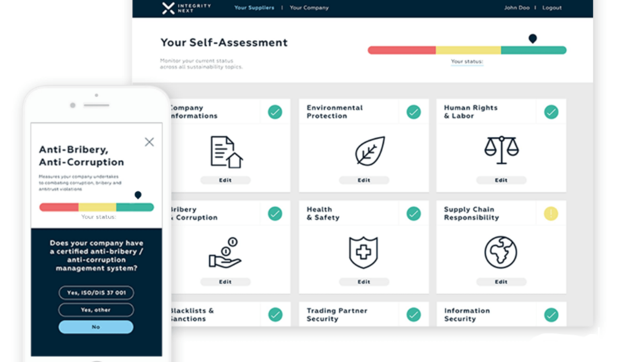Click the Company Informations document icon
644x362 pixels.
click(x=227, y=152)
